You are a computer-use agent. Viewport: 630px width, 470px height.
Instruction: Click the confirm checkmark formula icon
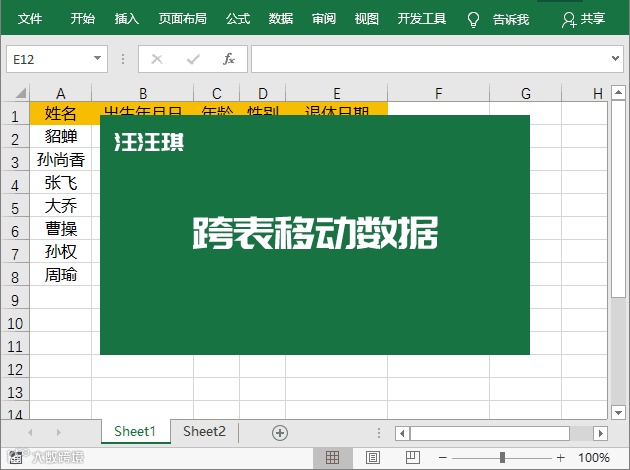193,59
